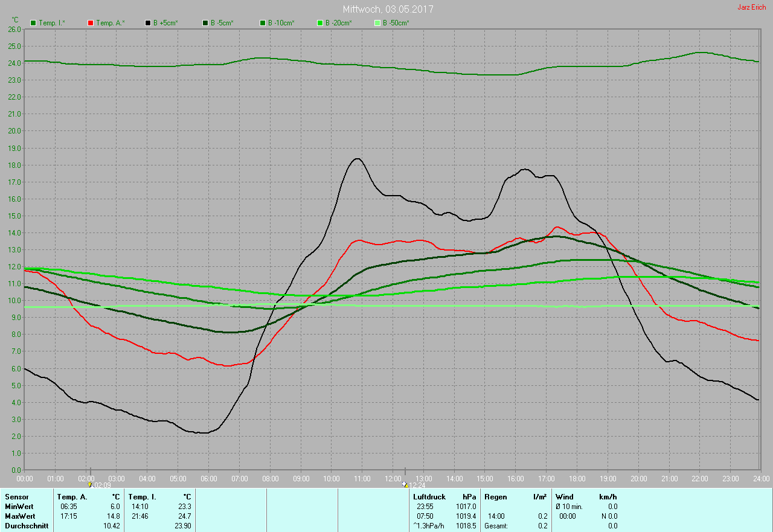Image resolution: width=773 pixels, height=532 pixels.
Task: Click the 21:46 indoor maximum time
Action: [x=140, y=516]
